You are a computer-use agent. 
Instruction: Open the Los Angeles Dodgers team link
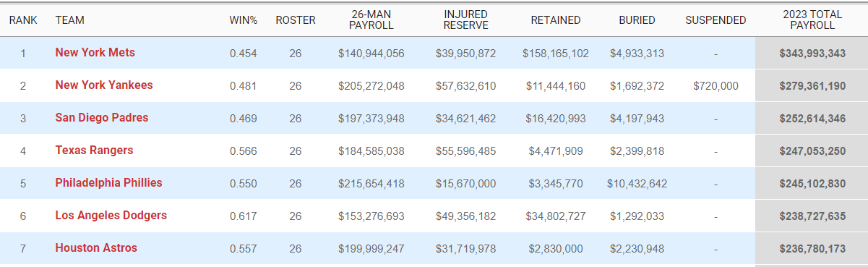[x=111, y=216]
